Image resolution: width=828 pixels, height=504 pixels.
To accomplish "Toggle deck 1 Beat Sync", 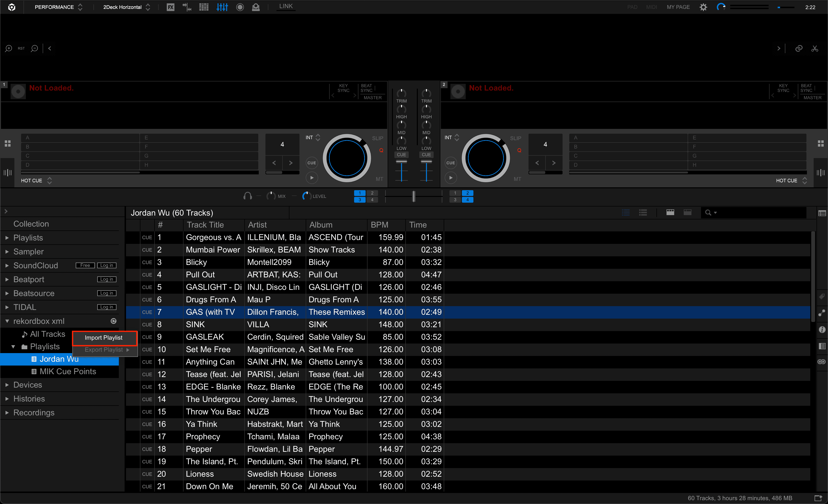I will click(x=366, y=88).
